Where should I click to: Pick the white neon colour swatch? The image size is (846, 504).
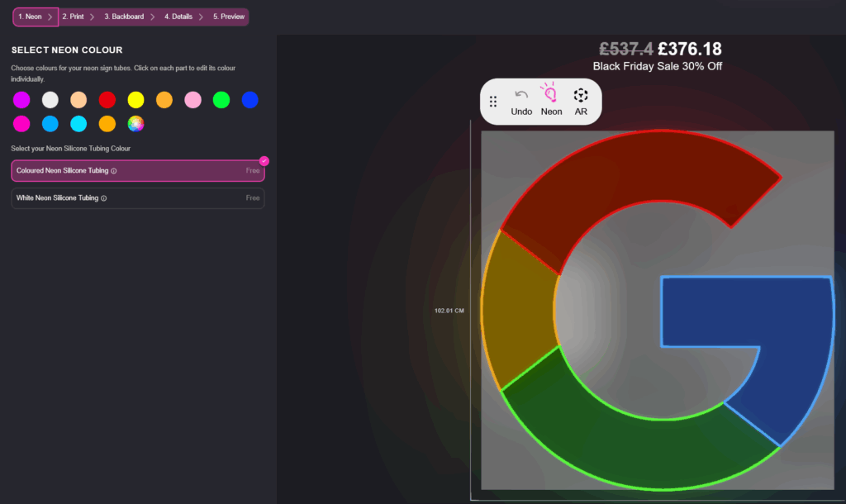tap(50, 100)
